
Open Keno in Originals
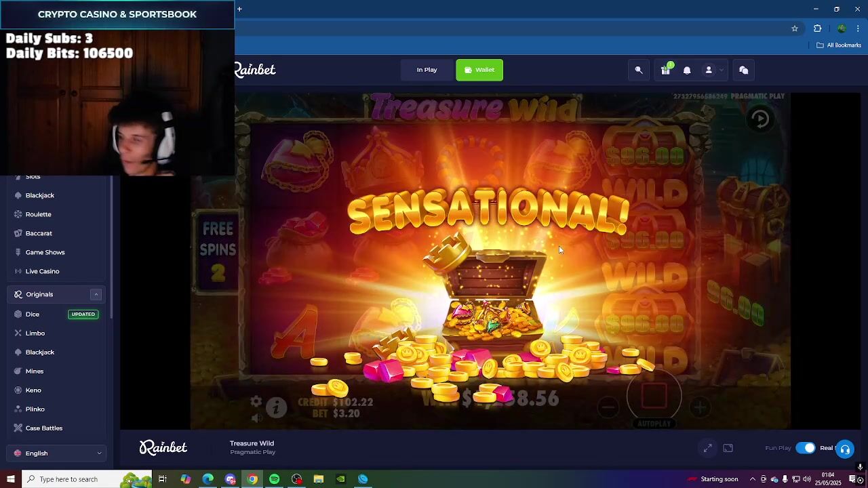(x=33, y=390)
